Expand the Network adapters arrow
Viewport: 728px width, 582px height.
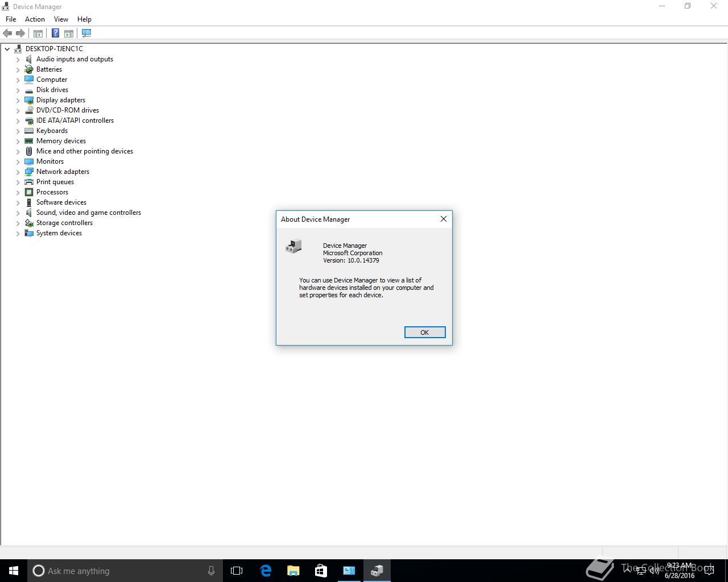tap(18, 172)
